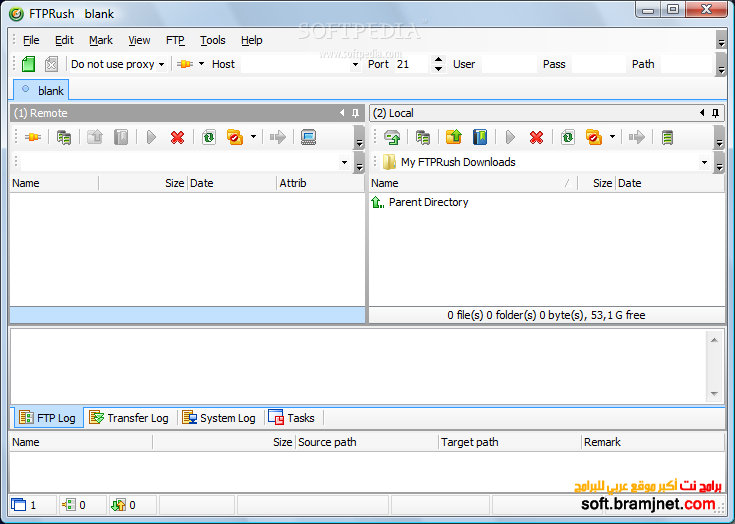This screenshot has width=735, height=524.
Task: Sort Remote files by Date column
Action: tap(232, 183)
